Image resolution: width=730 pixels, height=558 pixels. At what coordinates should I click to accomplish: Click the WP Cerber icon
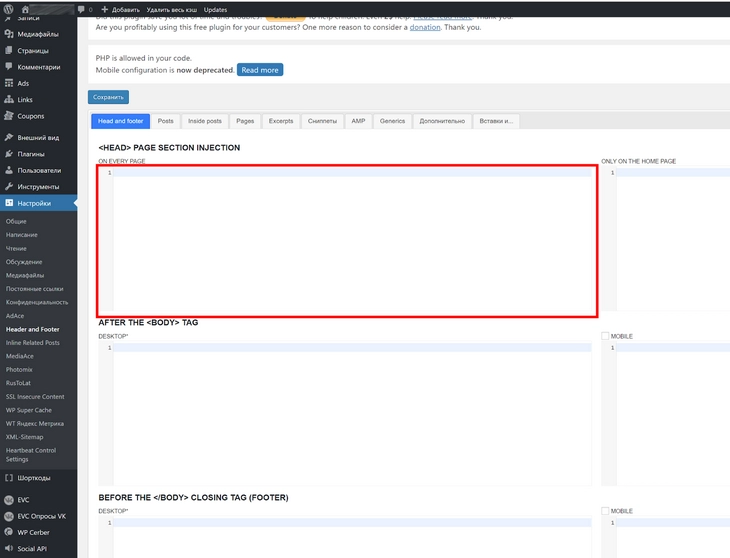click(x=8, y=532)
